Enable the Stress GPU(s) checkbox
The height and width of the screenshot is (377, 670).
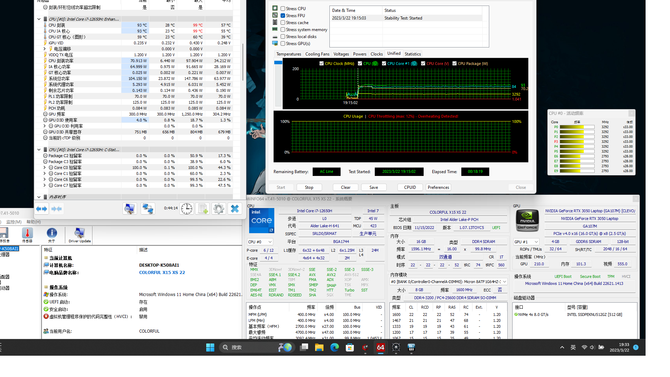(x=282, y=44)
